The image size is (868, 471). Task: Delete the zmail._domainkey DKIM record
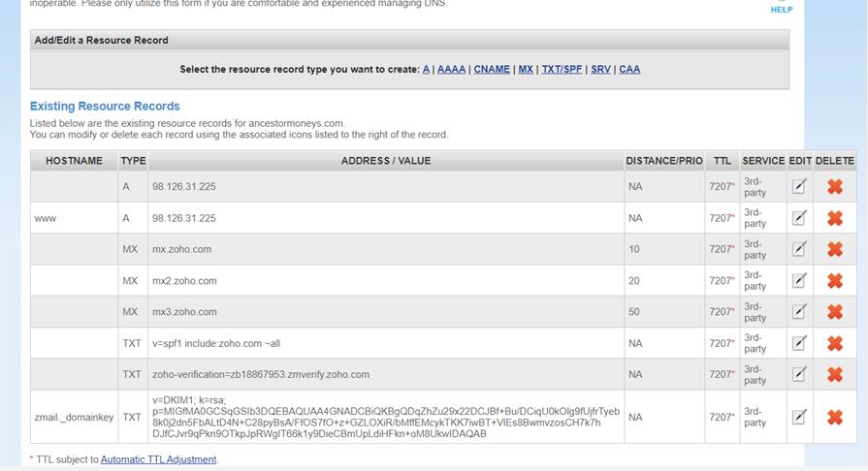[x=834, y=418]
